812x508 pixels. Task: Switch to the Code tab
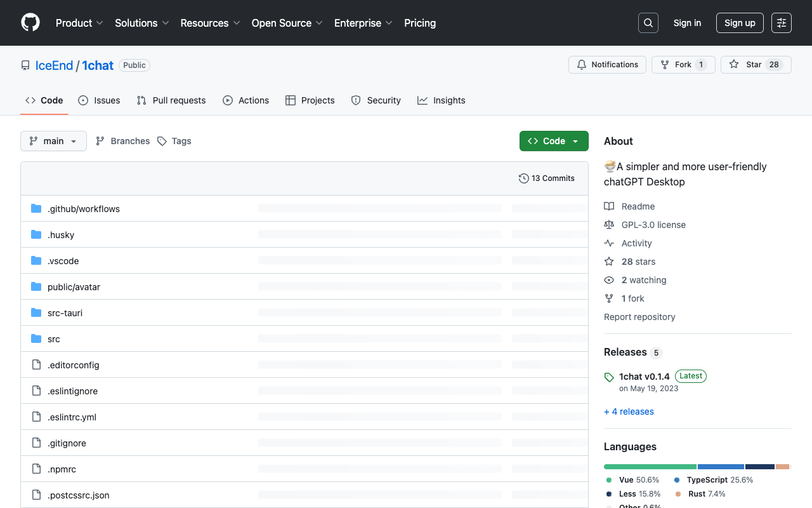tap(44, 100)
